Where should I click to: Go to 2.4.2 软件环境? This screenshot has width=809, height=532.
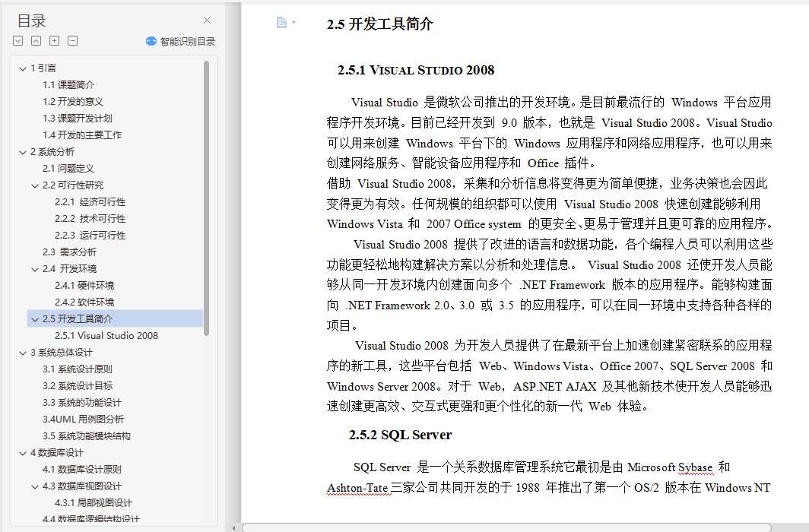(x=84, y=302)
